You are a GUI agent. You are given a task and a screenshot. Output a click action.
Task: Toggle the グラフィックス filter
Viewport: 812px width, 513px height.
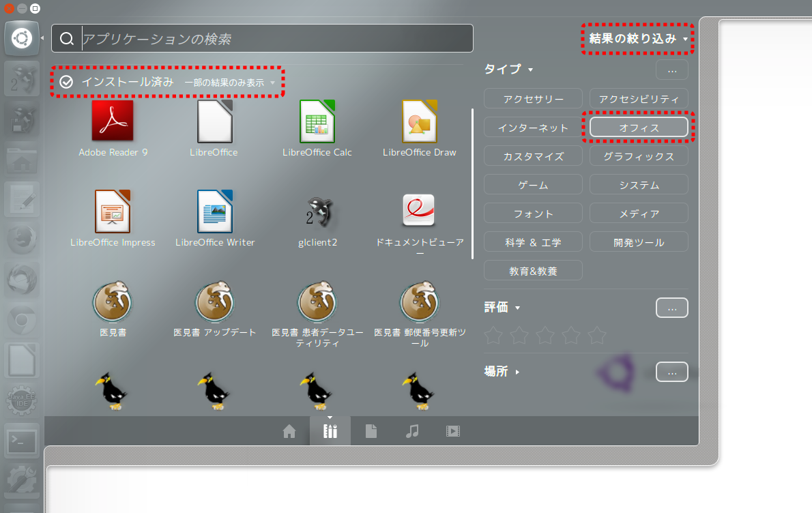(639, 156)
